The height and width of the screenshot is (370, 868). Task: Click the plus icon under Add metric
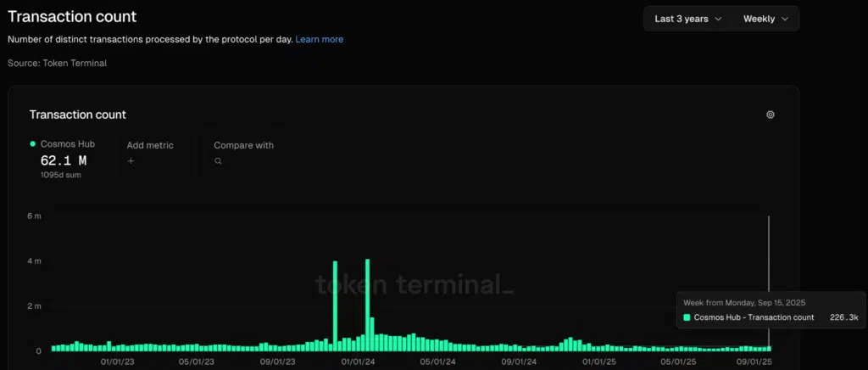(131, 160)
